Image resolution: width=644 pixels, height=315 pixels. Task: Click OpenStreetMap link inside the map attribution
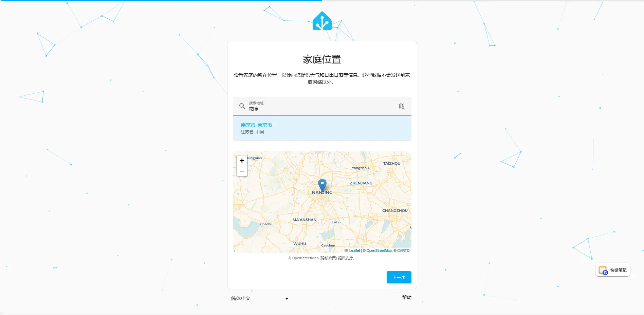(x=379, y=251)
